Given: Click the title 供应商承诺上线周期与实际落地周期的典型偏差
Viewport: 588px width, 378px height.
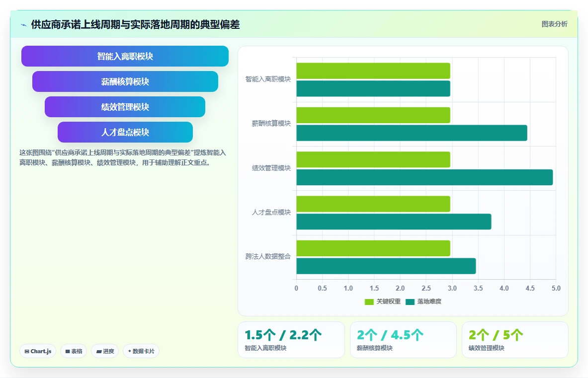Looking at the screenshot, I should 135,24.
